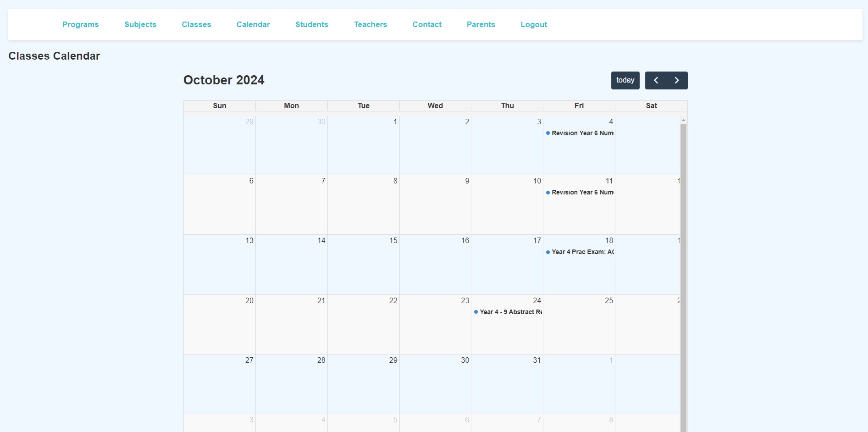Viewport: 868px width, 432px height.
Task: Navigate to the Contact page
Action: [426, 24]
